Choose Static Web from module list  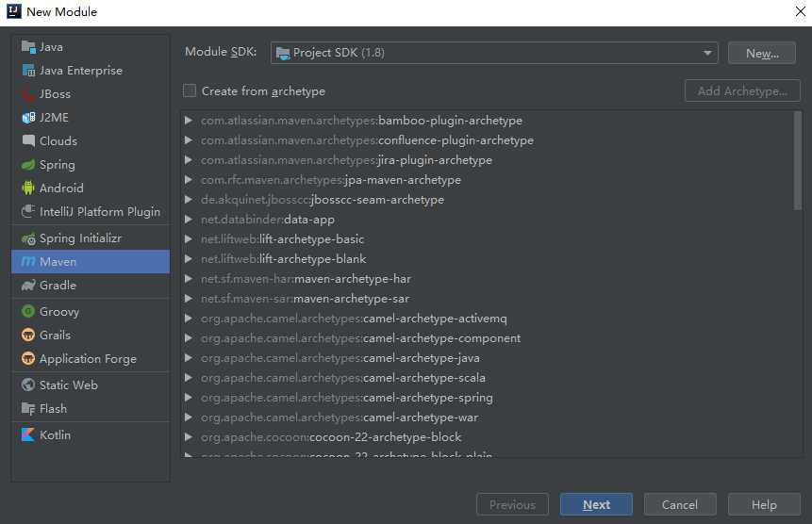(68, 385)
